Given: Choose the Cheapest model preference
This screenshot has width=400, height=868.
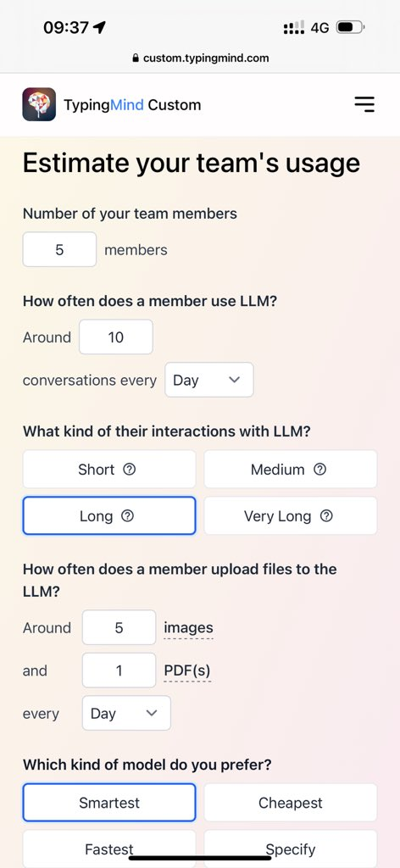Looking at the screenshot, I should click(291, 803).
